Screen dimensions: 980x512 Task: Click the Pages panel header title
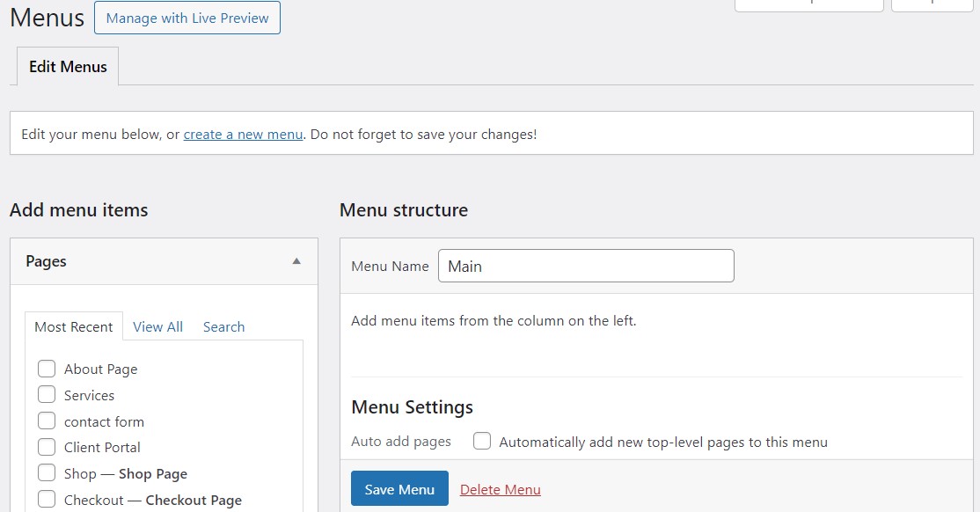point(47,261)
